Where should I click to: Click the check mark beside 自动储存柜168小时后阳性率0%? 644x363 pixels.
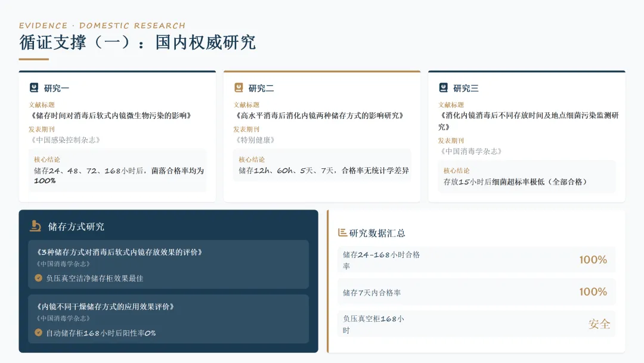pyautogui.click(x=38, y=333)
